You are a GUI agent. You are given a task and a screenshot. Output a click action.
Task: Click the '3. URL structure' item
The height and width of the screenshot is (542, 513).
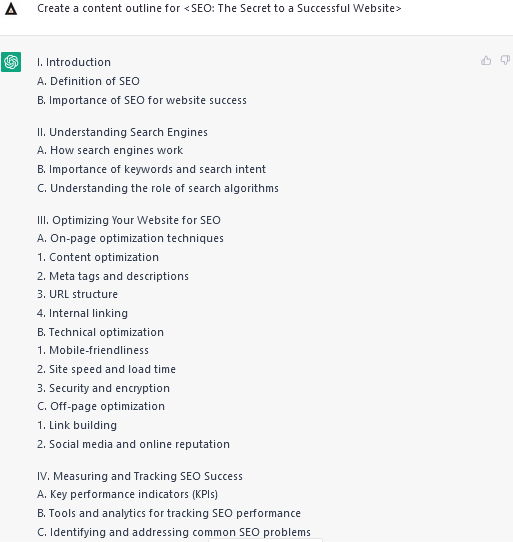(x=77, y=294)
